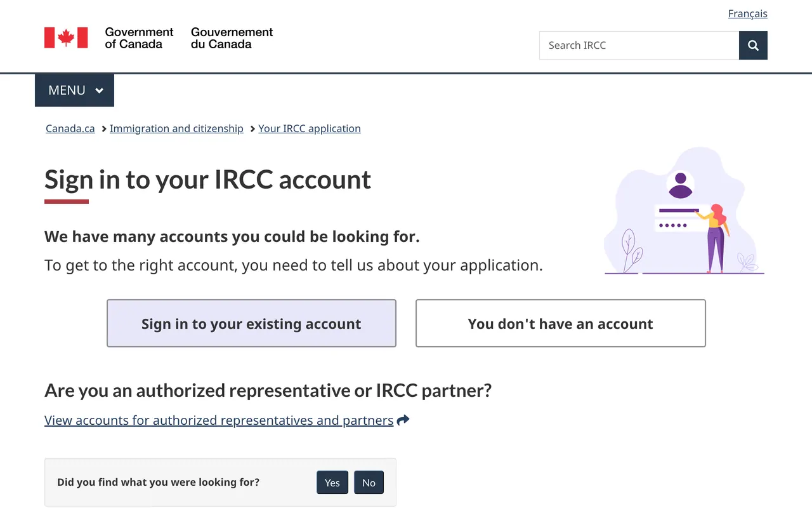Click 'Are you an authorized representative or IRCC partner?'
Viewport: 812px width, 508px height.
tap(268, 390)
